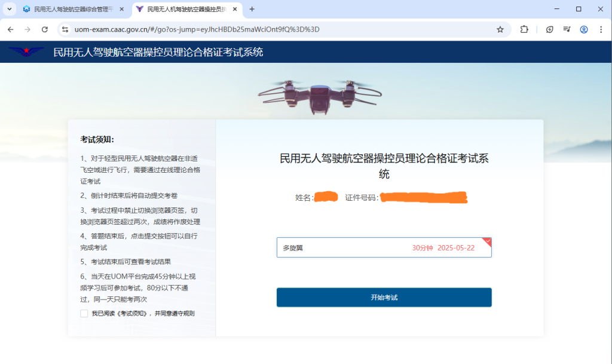Close the first browser tab

122,9
